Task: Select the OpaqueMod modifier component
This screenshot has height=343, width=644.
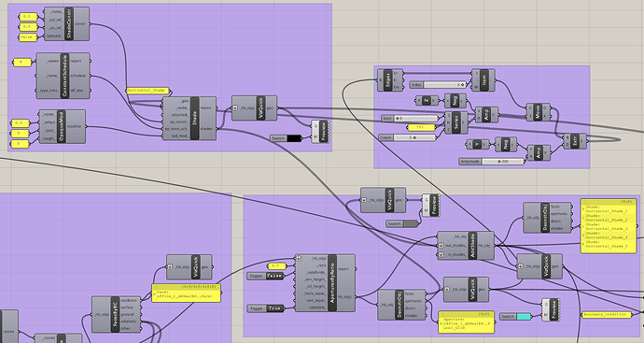Action: coord(62,126)
